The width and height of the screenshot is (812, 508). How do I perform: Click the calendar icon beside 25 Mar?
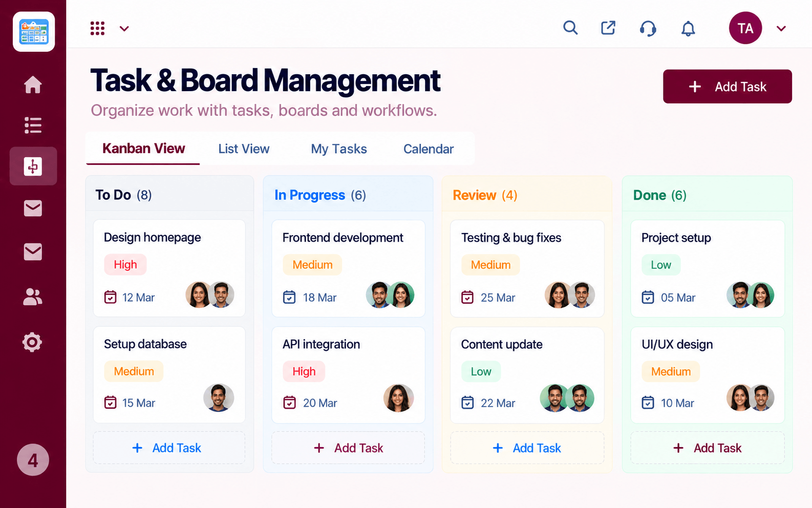point(467,297)
